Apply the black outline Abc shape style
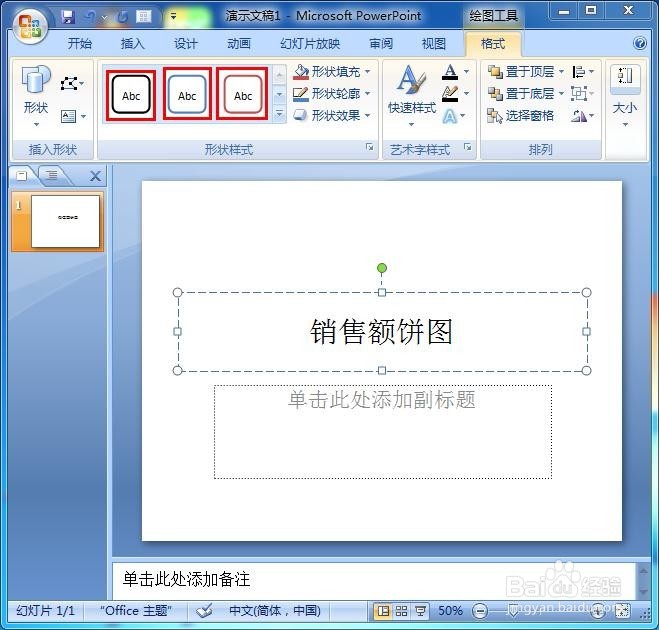659x630 pixels. click(131, 95)
